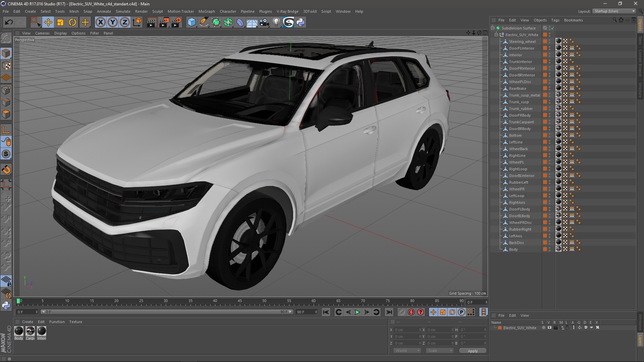Select the Body material swatch
644x362 pixels.
click(19, 331)
